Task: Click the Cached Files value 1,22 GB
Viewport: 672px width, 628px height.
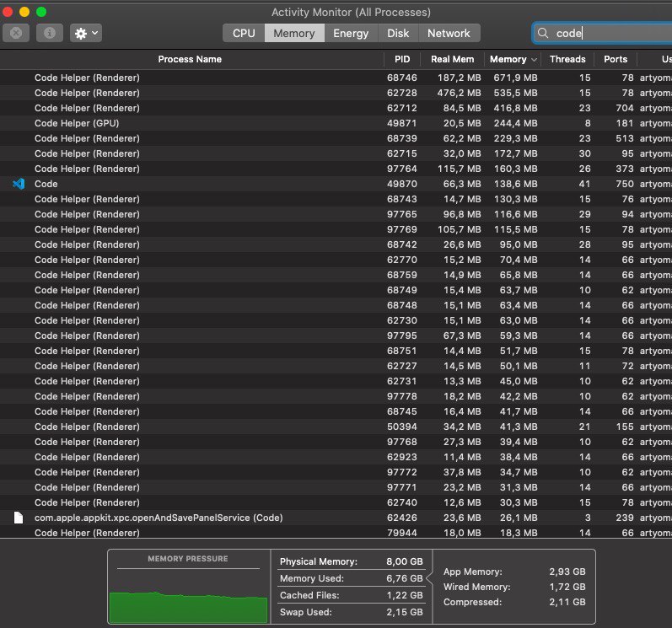Action: [404, 595]
